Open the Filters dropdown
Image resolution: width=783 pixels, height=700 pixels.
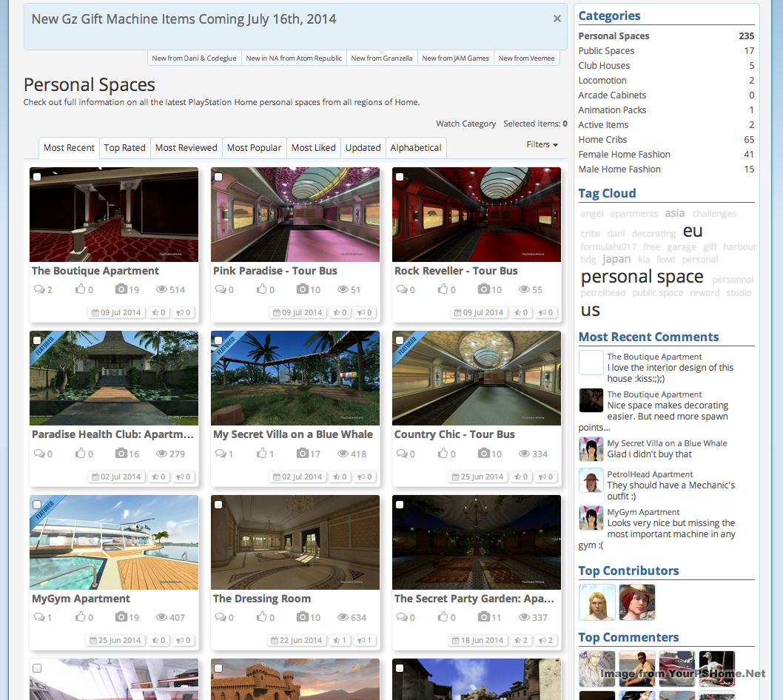coord(542,144)
